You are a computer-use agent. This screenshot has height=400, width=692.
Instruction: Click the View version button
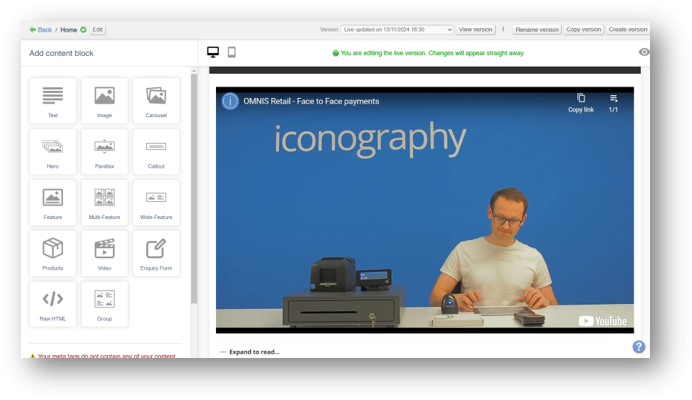click(x=475, y=30)
